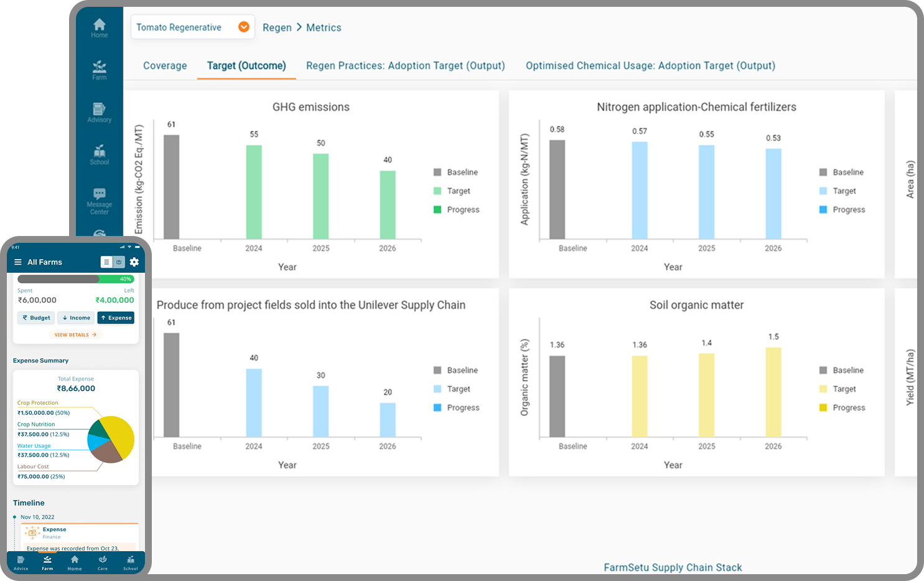Tap the Care icon in mobile bottom bar
Viewport: 924px width, 581px height.
coord(103,562)
